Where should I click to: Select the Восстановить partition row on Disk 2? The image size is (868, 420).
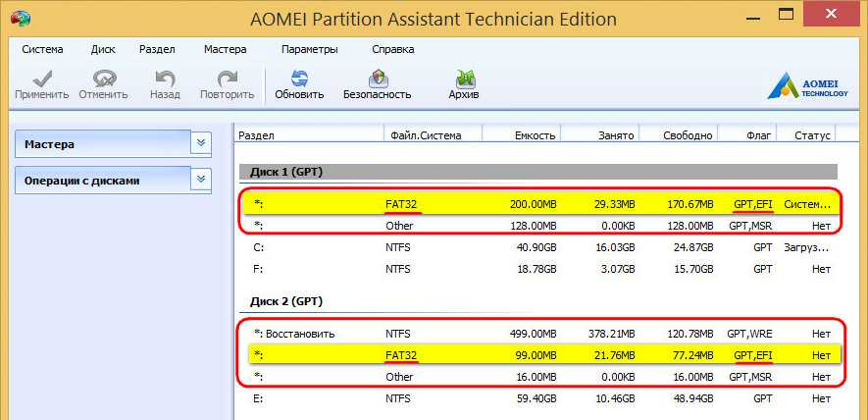click(x=539, y=334)
